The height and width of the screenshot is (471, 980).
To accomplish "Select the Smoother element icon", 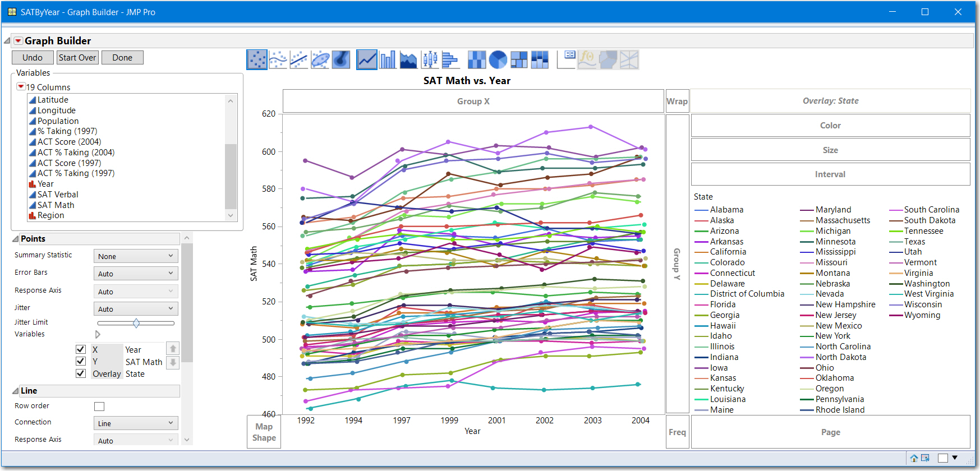I will pos(278,59).
